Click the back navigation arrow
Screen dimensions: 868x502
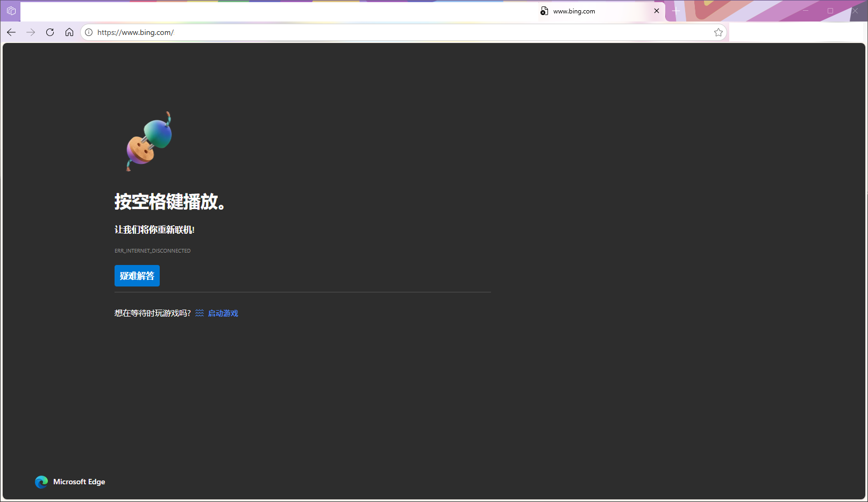[x=11, y=32]
